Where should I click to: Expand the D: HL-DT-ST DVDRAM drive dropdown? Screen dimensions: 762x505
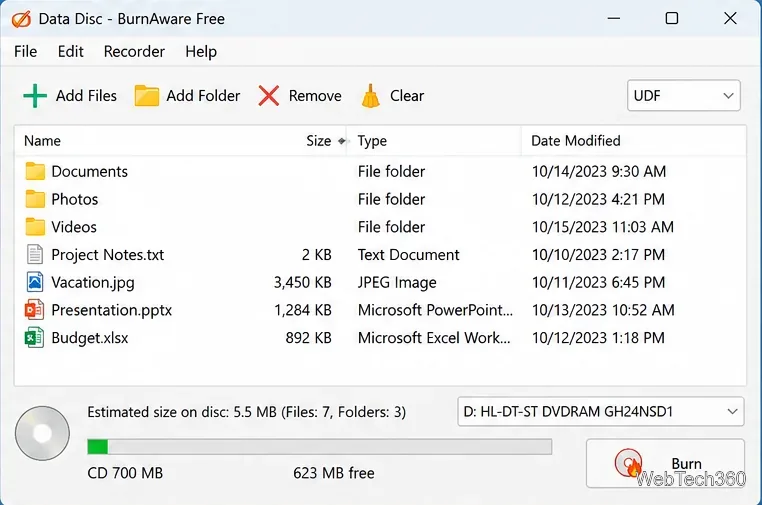click(x=601, y=412)
